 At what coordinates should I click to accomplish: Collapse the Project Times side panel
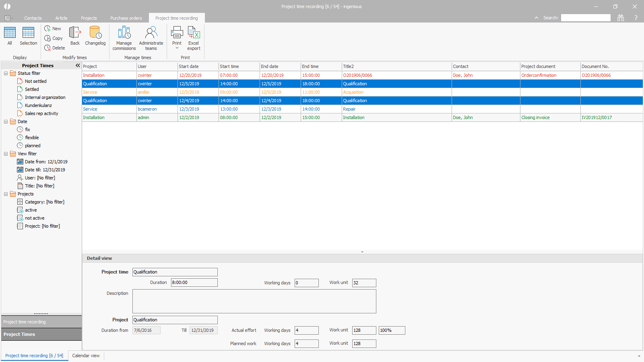(x=78, y=65)
